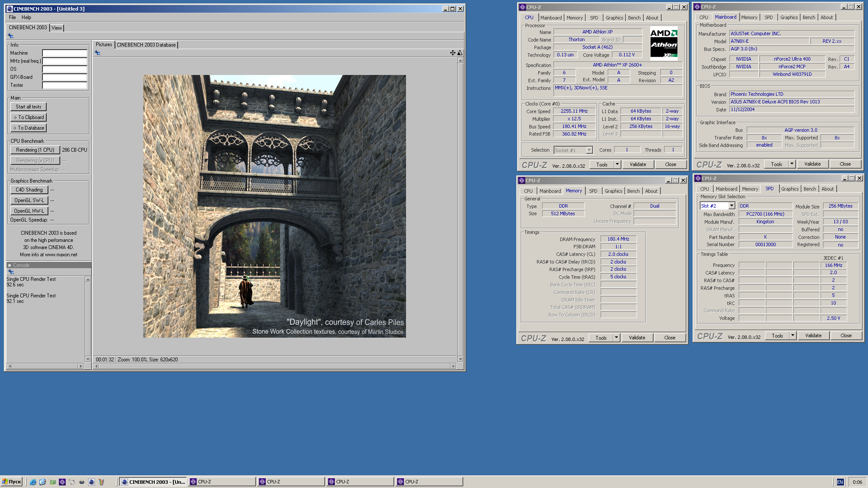Click the first CPU-Z taskbar button
This screenshot has width=868, height=488.
click(222, 482)
